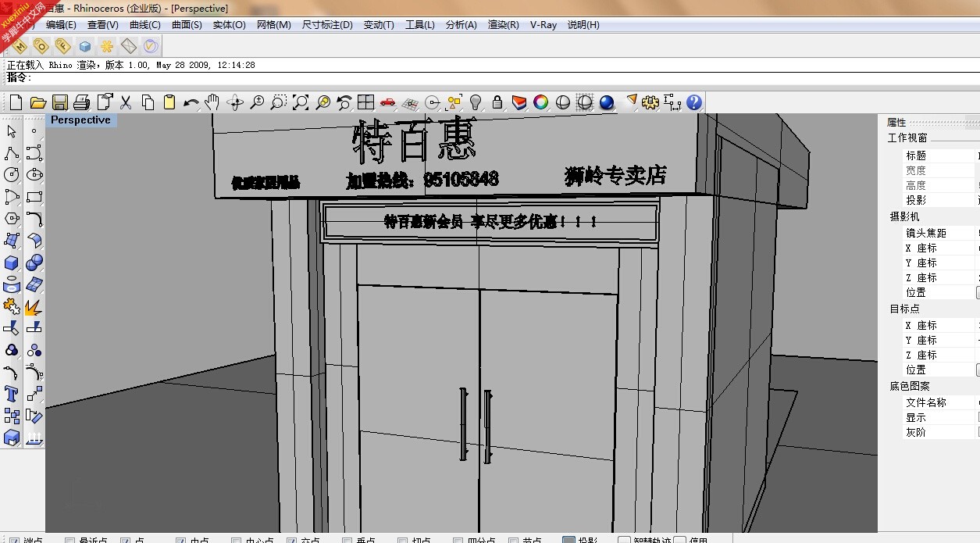Choose the Zoom Dynamic magnifier
Screen dimensions: 980x543
tap(257, 102)
